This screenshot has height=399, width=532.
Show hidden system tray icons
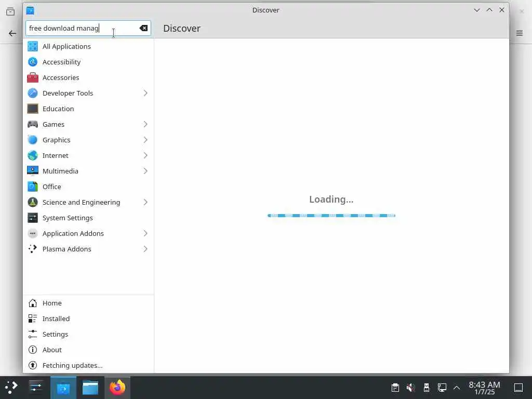tap(457, 388)
